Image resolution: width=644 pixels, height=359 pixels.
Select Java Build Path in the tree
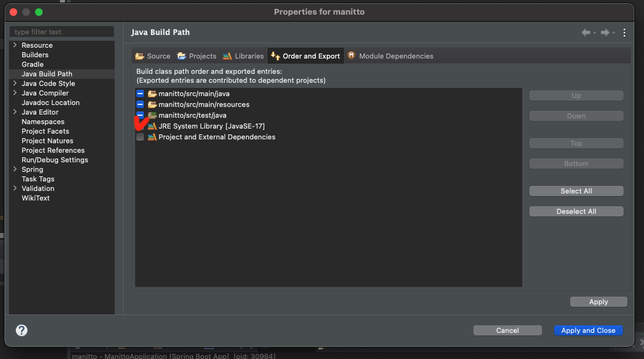tap(47, 74)
